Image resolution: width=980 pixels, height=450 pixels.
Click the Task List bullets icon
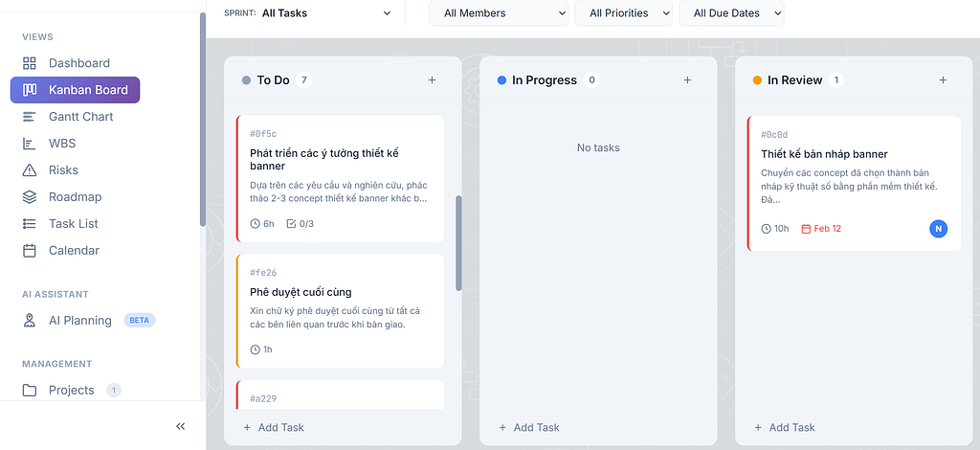coord(30,224)
